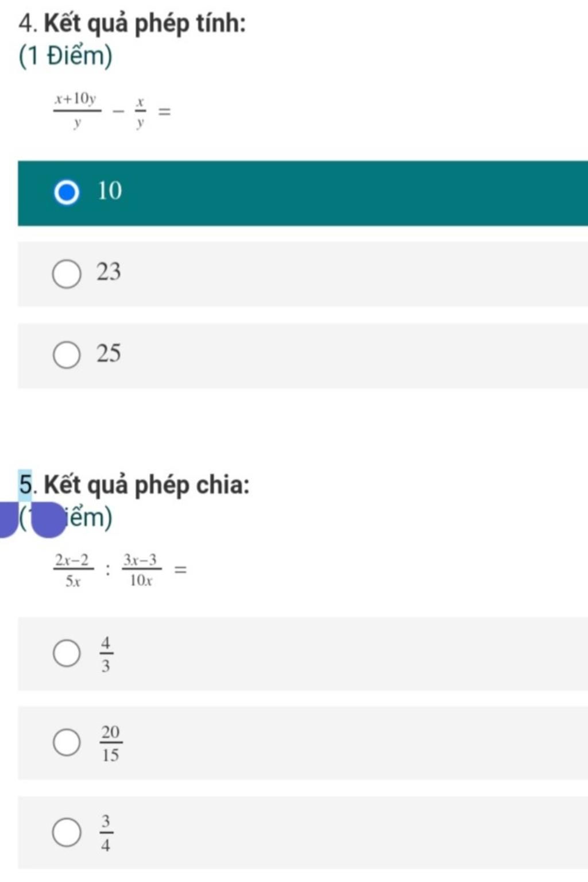The width and height of the screenshot is (588, 882).
Task: Click the answer label text 23
Action: (109, 272)
